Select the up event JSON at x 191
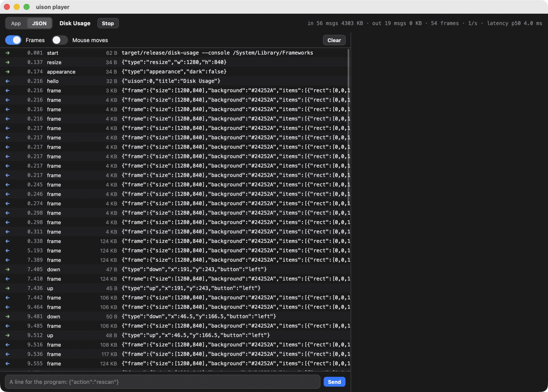 click(191, 288)
